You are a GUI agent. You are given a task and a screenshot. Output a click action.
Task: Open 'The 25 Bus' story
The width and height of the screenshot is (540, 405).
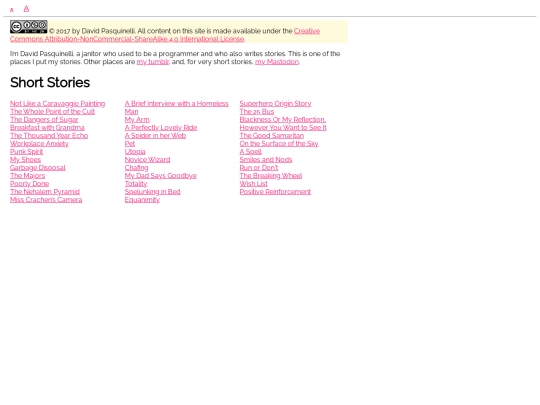coord(257,112)
